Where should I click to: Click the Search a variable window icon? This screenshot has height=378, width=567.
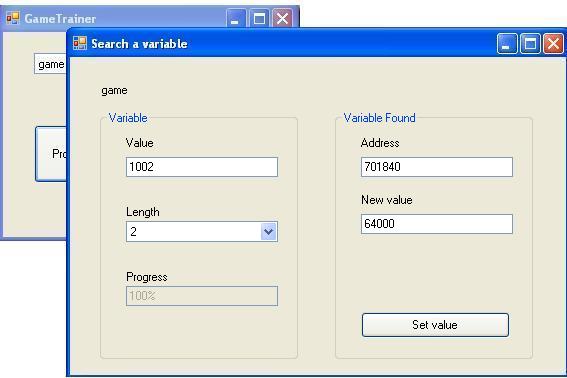(80, 43)
